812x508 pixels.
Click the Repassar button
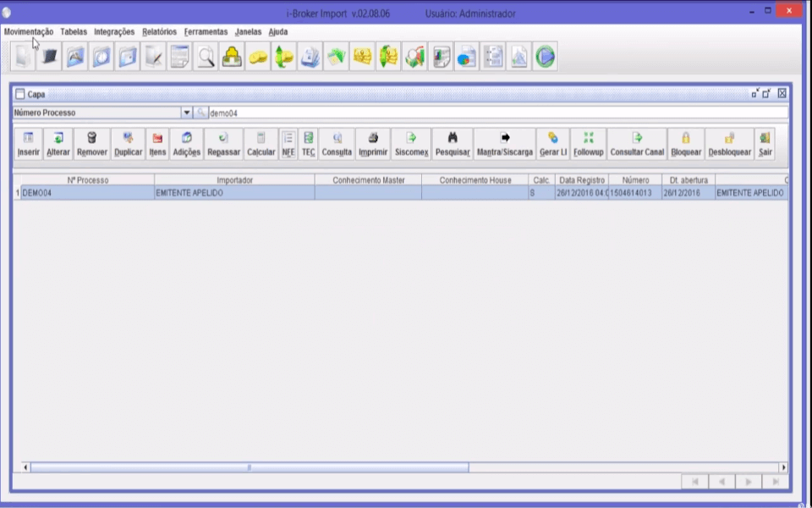point(223,144)
